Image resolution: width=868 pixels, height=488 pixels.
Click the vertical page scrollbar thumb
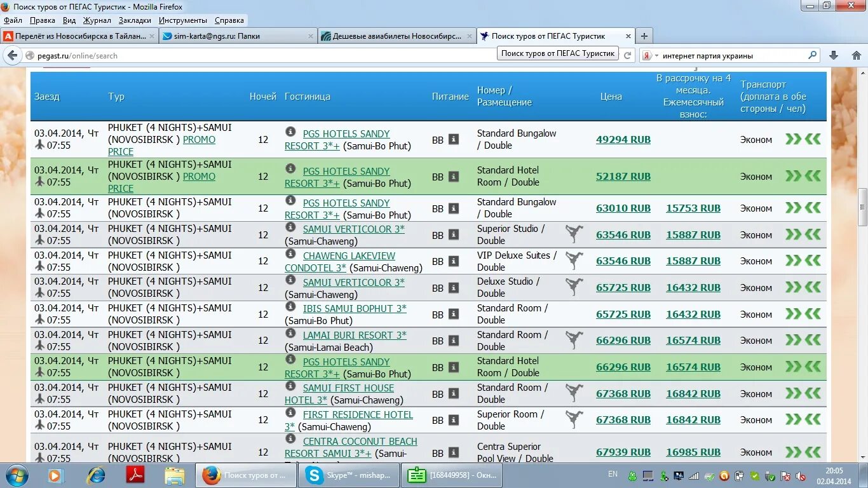[x=862, y=207]
